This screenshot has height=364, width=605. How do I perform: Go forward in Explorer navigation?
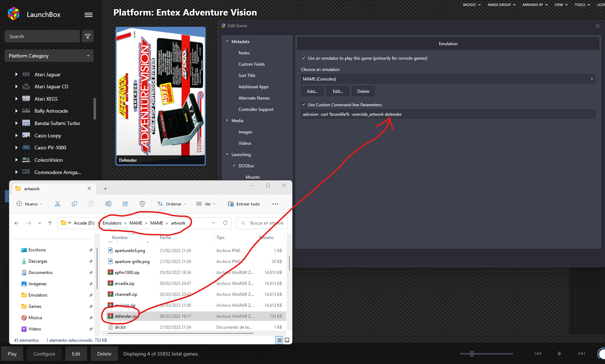(29, 223)
